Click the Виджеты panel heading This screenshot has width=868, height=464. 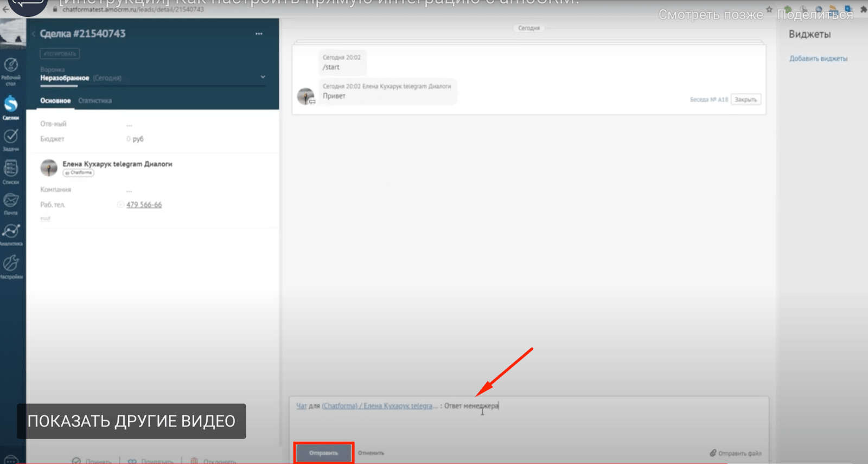(809, 34)
